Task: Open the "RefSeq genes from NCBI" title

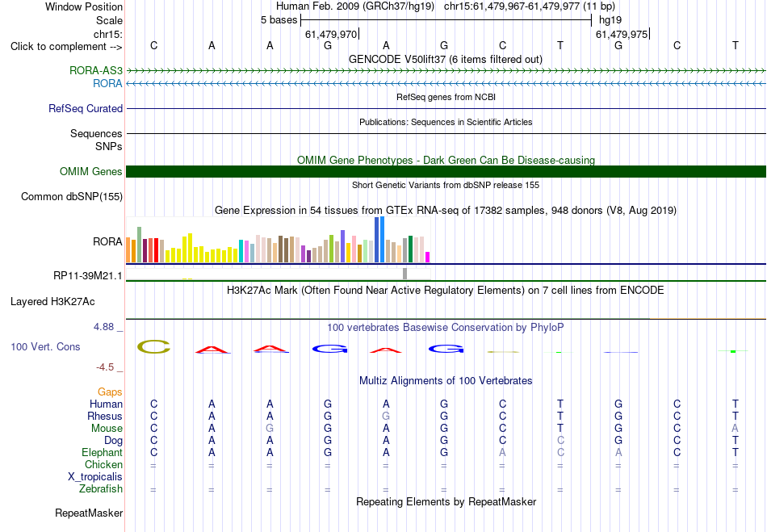Action: coord(446,97)
